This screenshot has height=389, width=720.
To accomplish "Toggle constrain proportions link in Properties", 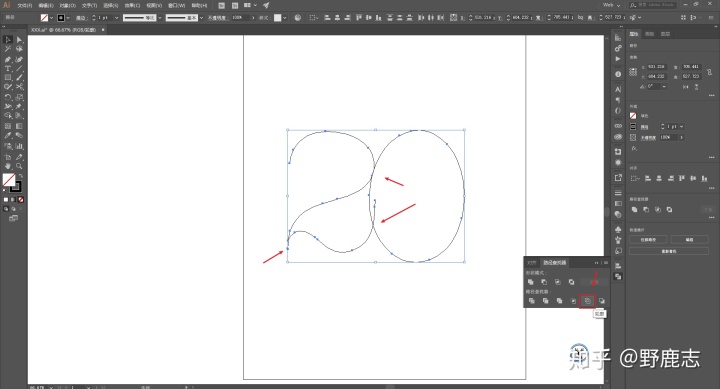I will point(709,72).
